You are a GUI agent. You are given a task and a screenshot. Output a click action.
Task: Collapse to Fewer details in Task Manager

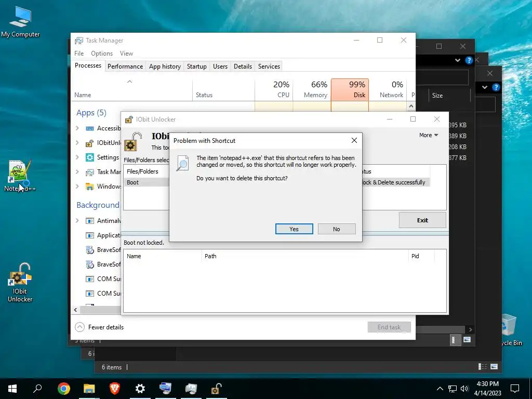coord(99,327)
